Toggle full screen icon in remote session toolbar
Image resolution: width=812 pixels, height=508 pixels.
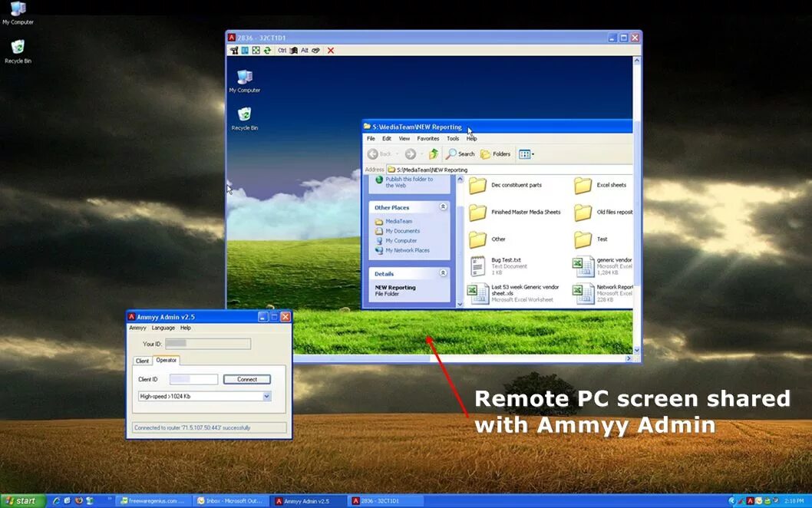[256, 50]
